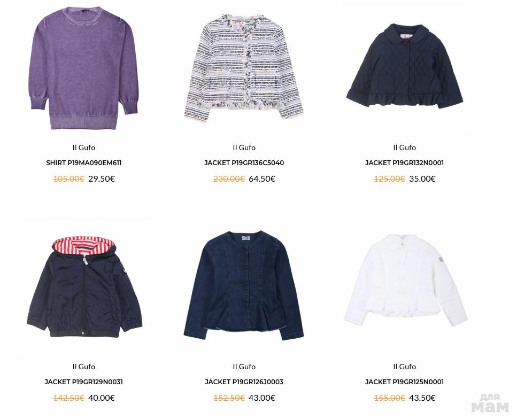
Task: Click Il Gufo brand above JACKET P19GR136C5040
Action: click(244, 147)
